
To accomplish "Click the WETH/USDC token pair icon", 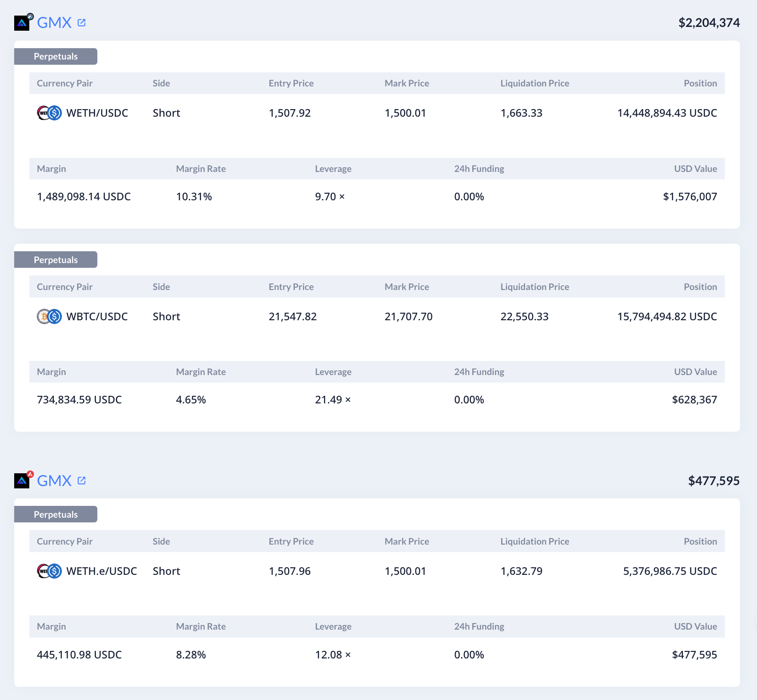I will pyautogui.click(x=49, y=113).
